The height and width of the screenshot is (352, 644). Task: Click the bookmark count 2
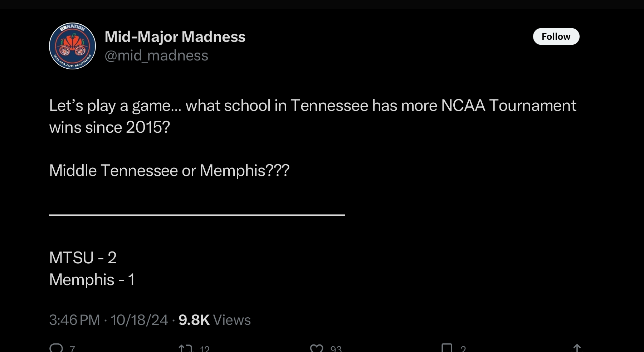coord(463,349)
